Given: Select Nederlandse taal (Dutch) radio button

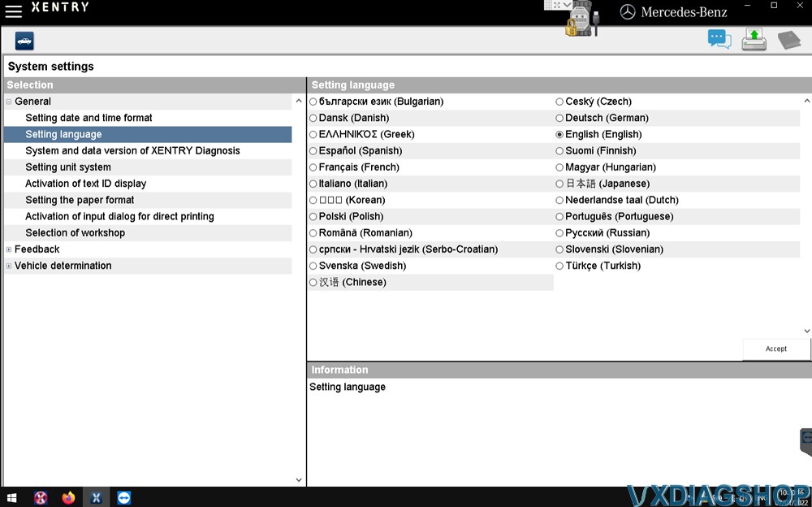Looking at the screenshot, I should [559, 200].
